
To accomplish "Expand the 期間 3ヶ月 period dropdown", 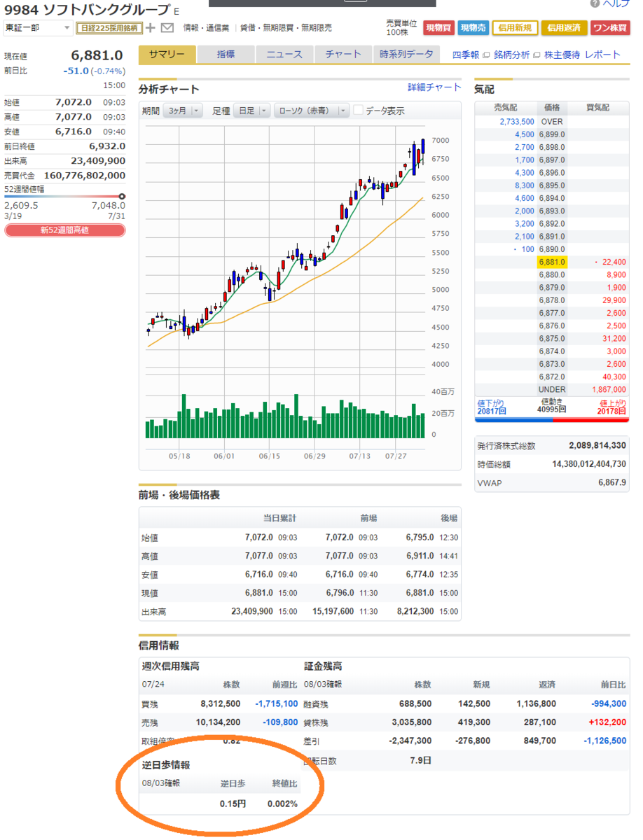I will [181, 111].
